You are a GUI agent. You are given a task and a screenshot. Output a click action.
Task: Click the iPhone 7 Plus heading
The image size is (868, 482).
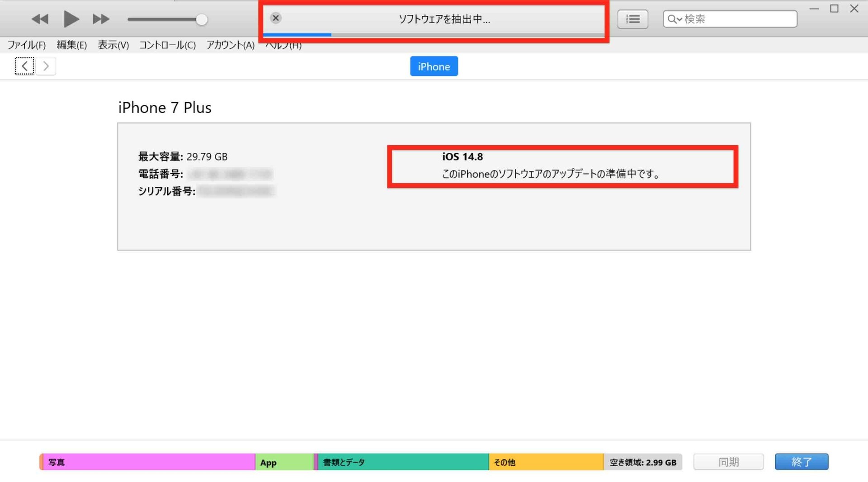pyautogui.click(x=165, y=108)
